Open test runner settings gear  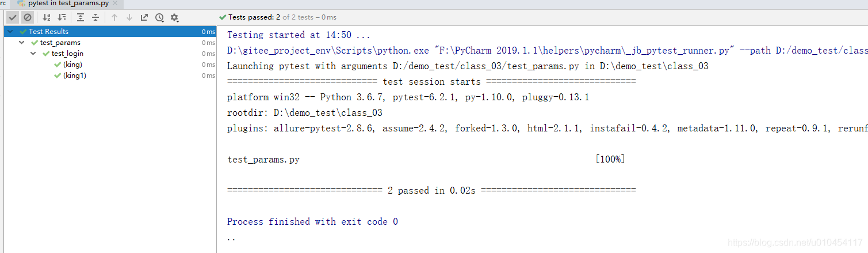[x=174, y=17]
